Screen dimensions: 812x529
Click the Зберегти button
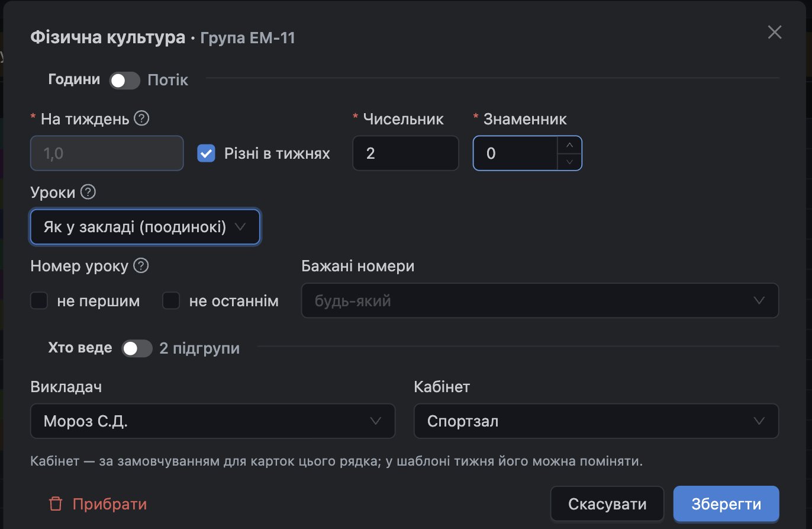click(726, 504)
